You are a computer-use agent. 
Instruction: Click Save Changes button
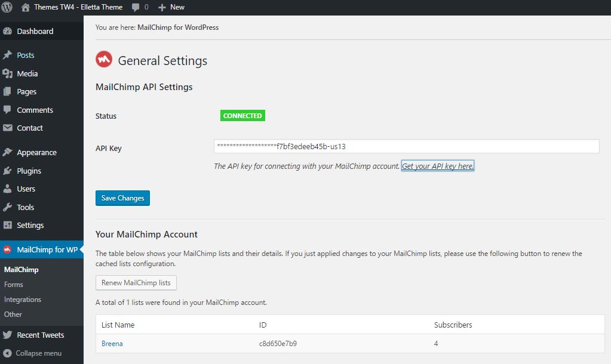(x=123, y=198)
